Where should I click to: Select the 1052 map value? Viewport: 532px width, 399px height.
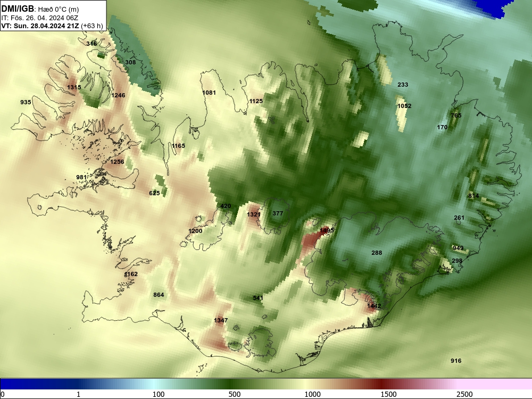click(404, 106)
